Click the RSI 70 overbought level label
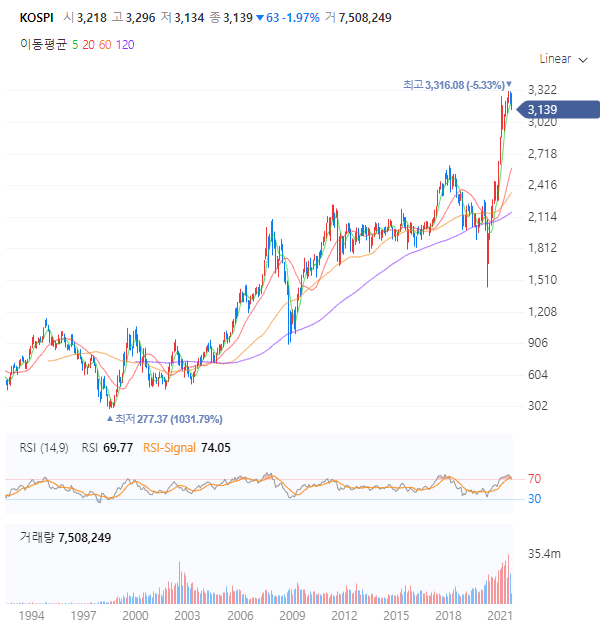Viewport: 607px width, 637px height. tap(534, 479)
